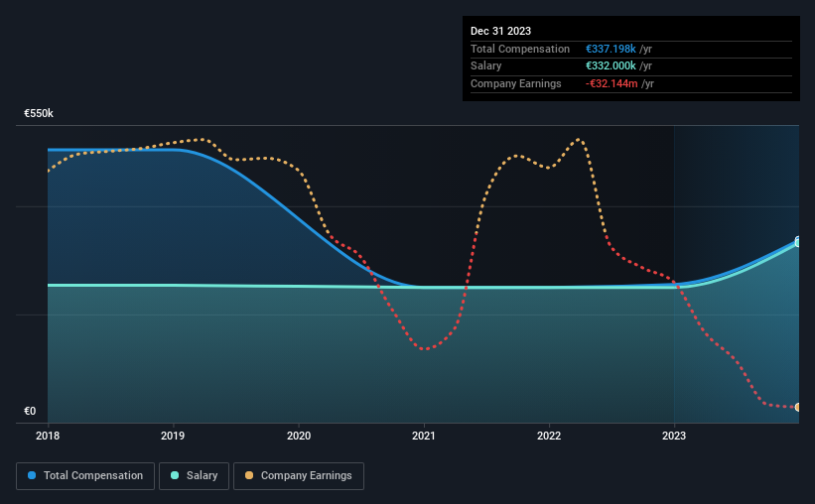
Task: Click the Company Earnings tooltip row label
Action: (515, 83)
